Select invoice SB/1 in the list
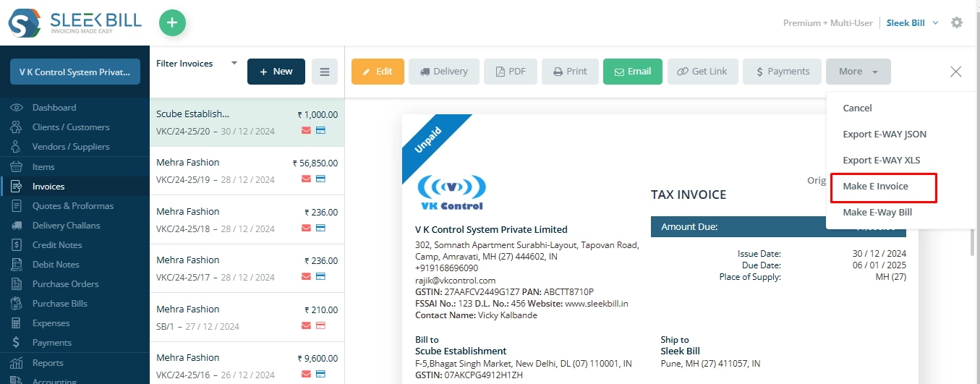The image size is (980, 384). [x=247, y=317]
